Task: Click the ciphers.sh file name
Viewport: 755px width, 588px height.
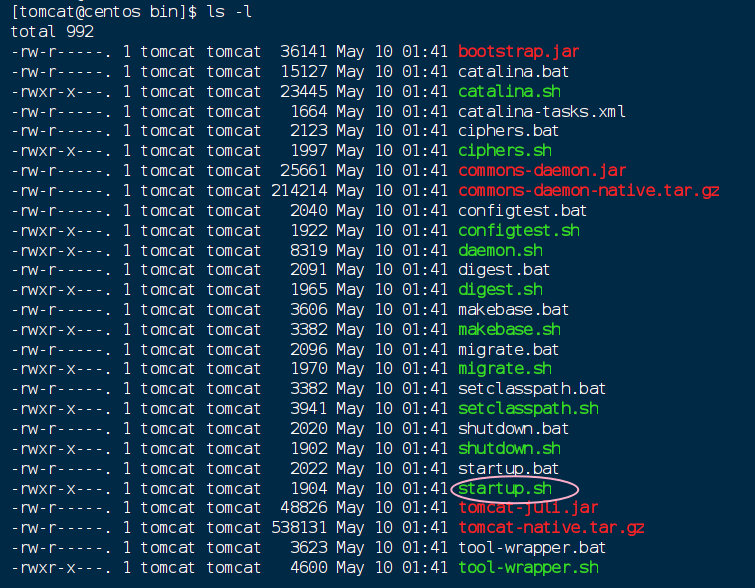Action: (504, 151)
